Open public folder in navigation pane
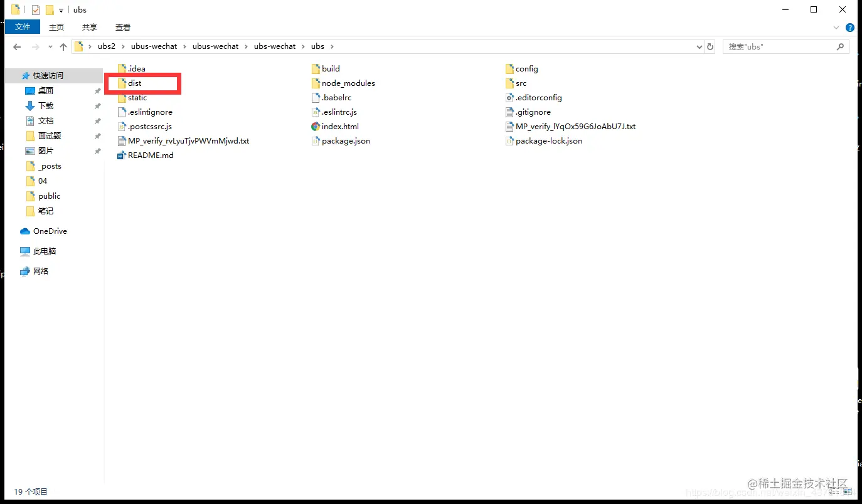862x504 pixels. pos(49,196)
